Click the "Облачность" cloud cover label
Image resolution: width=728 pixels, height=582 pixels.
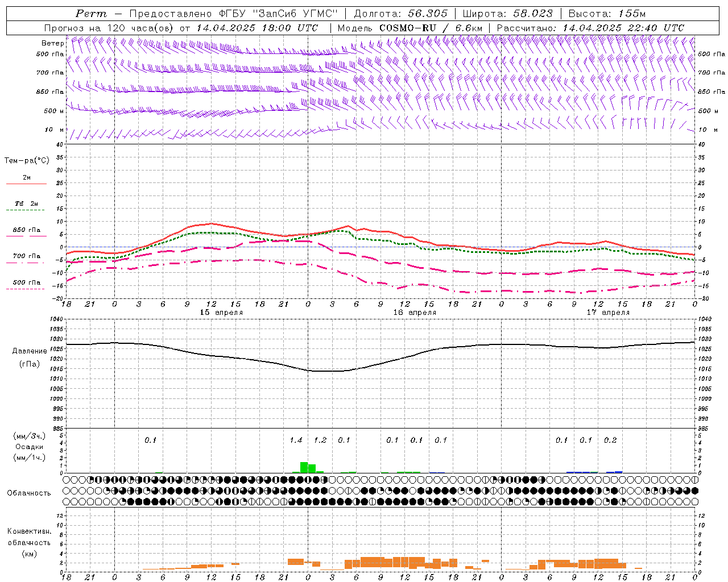[29, 493]
